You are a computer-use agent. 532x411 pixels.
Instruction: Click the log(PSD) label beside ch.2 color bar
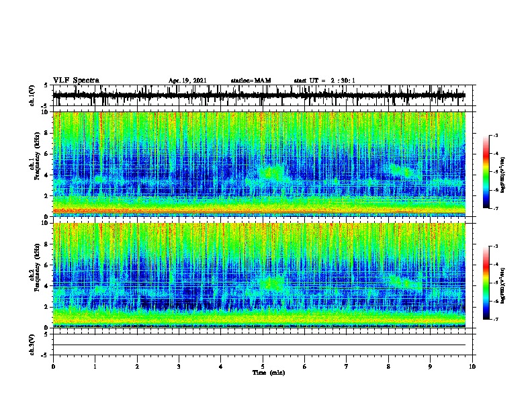coord(502,286)
